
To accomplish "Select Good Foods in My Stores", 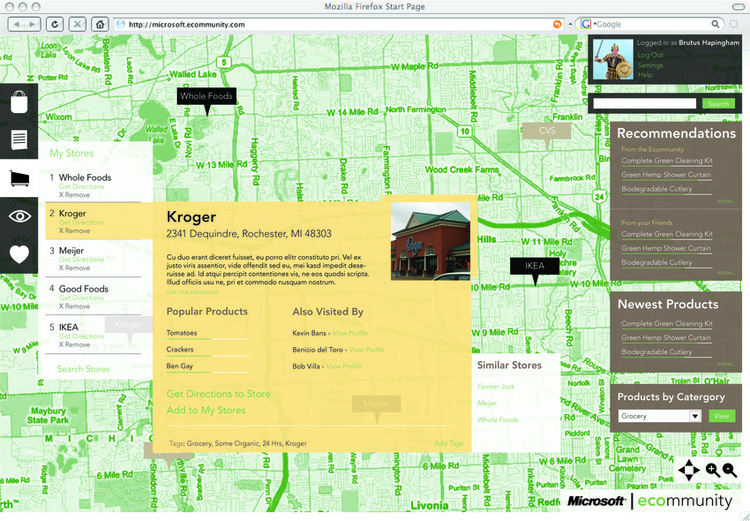I will [83, 289].
